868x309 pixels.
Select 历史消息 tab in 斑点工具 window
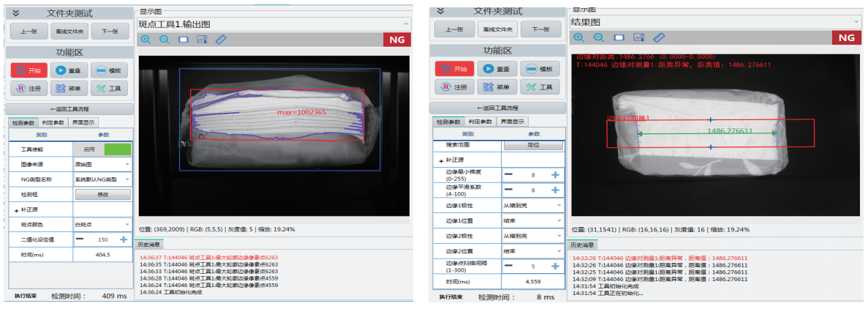click(x=148, y=244)
